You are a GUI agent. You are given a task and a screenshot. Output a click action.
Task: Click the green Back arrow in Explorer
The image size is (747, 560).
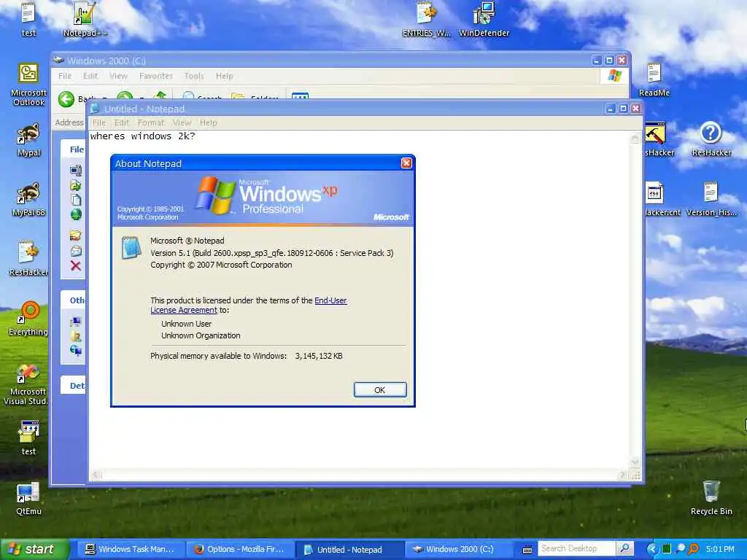click(66, 99)
